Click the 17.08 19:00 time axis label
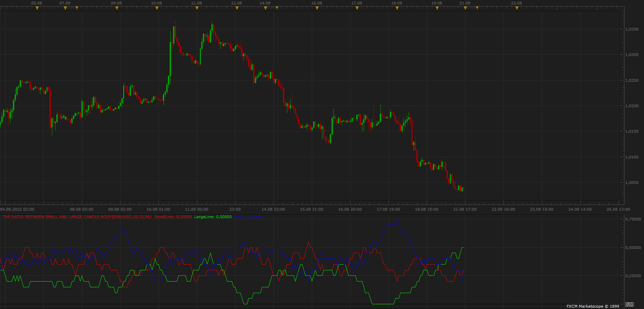Image resolution: width=644 pixels, height=309 pixels. (388, 209)
